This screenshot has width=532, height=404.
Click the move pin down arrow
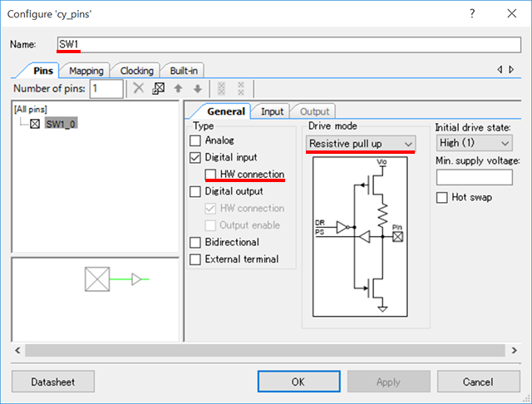coord(198,89)
